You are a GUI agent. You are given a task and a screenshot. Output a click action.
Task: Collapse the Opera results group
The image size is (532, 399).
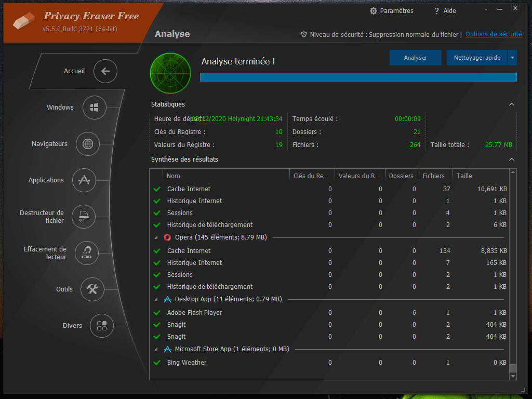(157, 237)
